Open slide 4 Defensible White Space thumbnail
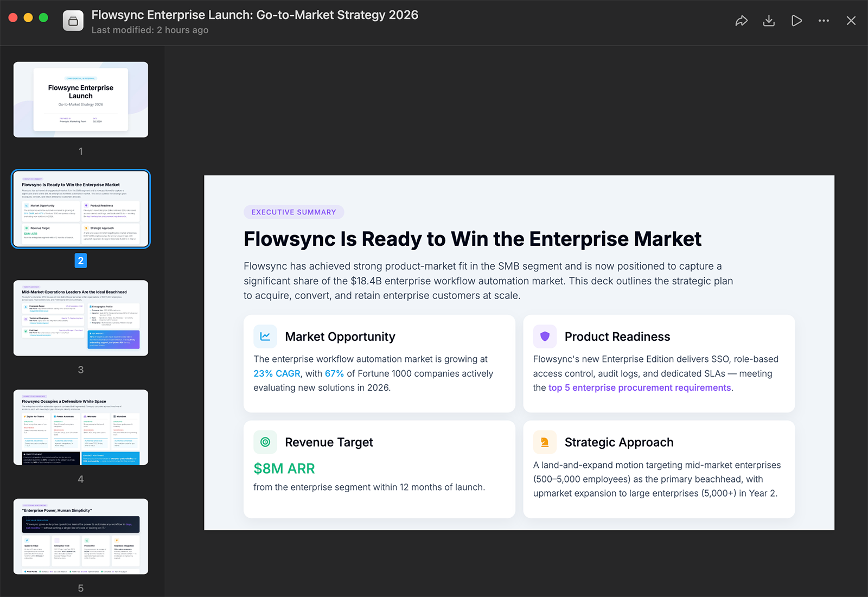This screenshot has width=868, height=597. click(x=81, y=427)
